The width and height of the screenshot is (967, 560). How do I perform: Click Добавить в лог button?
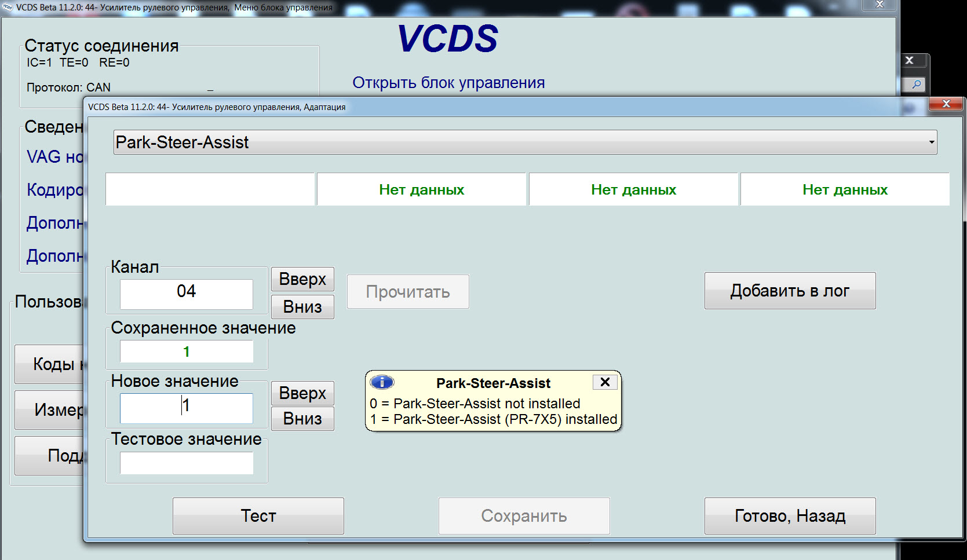(x=790, y=291)
